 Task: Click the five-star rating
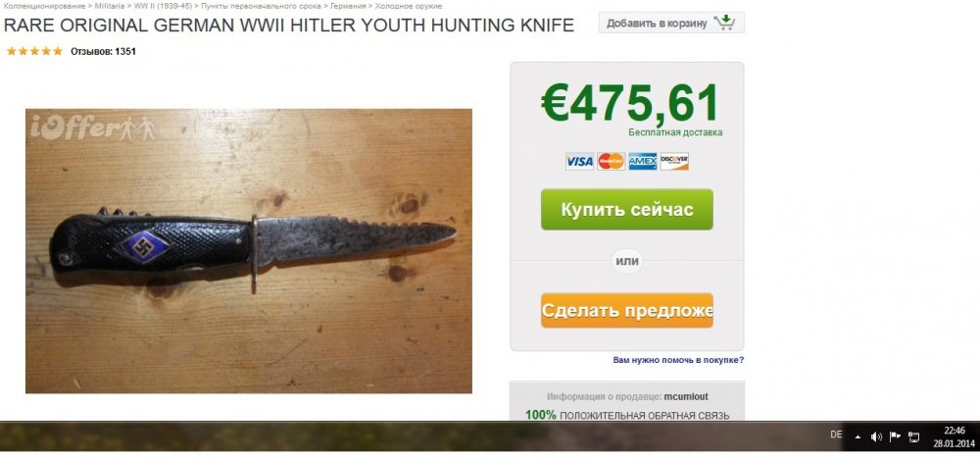tap(34, 51)
